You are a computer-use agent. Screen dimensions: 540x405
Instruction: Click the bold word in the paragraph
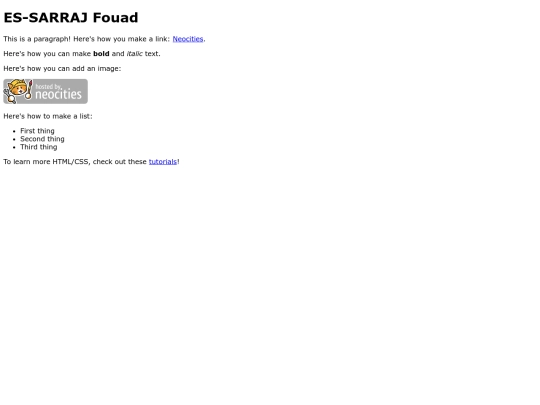[x=101, y=54]
